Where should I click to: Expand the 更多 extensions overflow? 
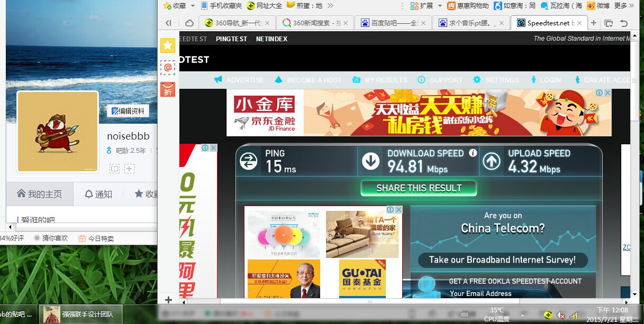[623, 6]
